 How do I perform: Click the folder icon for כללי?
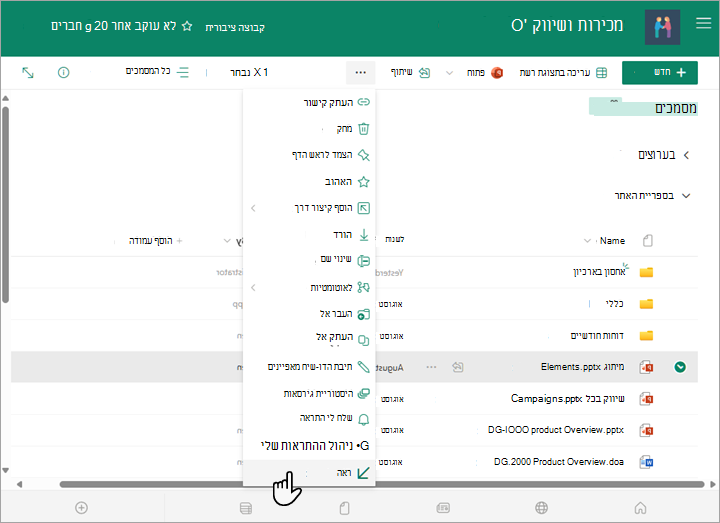647,304
